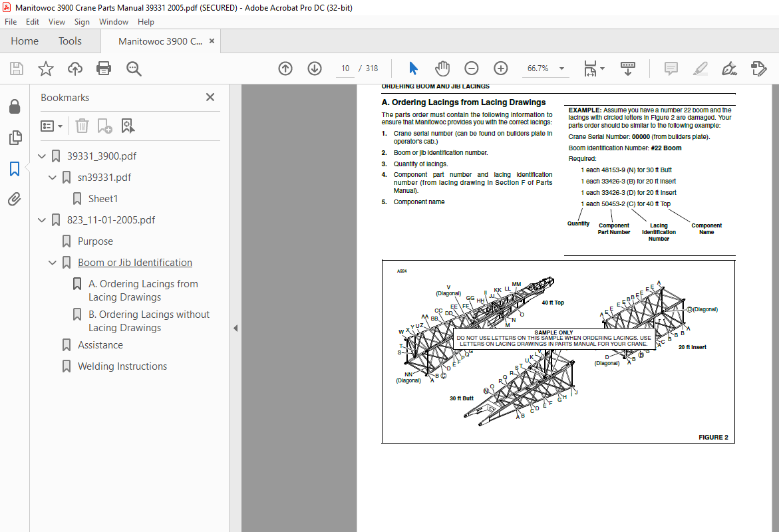Open fit page options dropdown arrow
Image resolution: width=779 pixels, height=532 pixels.
(603, 68)
